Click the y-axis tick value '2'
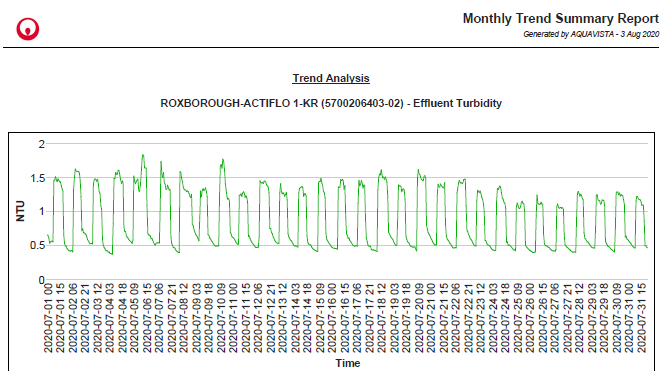 [42, 144]
